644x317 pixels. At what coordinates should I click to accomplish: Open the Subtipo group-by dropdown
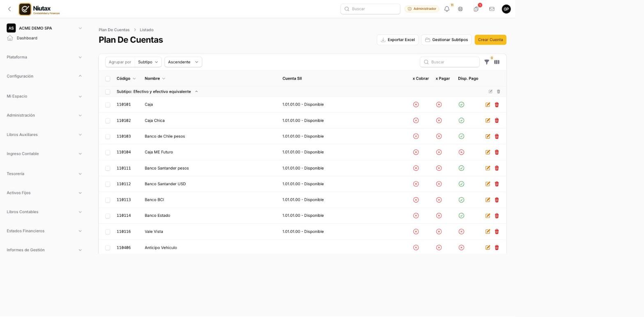click(x=148, y=62)
